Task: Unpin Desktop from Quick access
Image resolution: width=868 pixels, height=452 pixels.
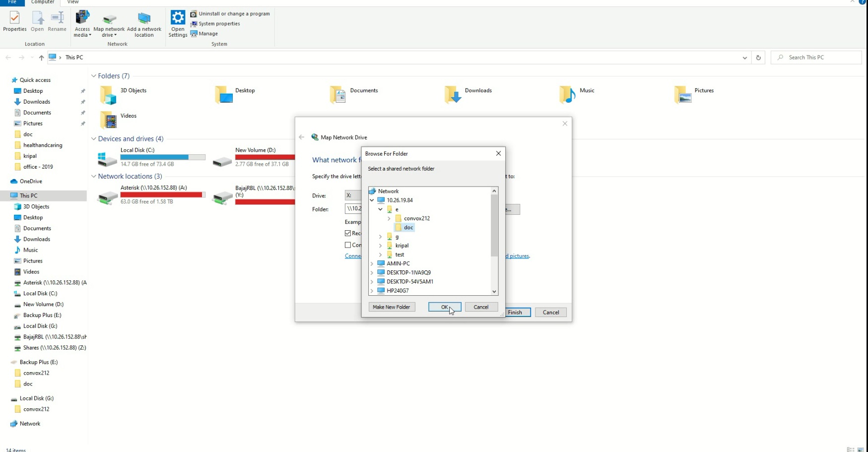Action: pyautogui.click(x=83, y=91)
